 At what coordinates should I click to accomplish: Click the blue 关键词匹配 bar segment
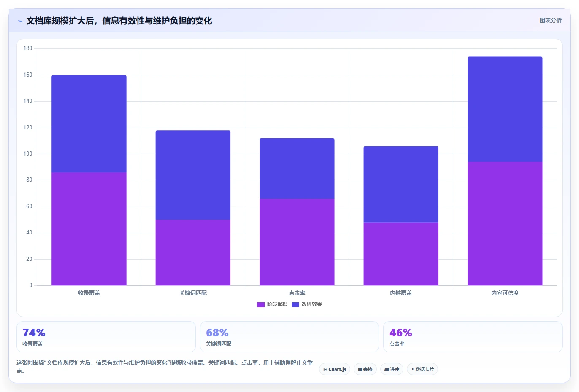193,175
